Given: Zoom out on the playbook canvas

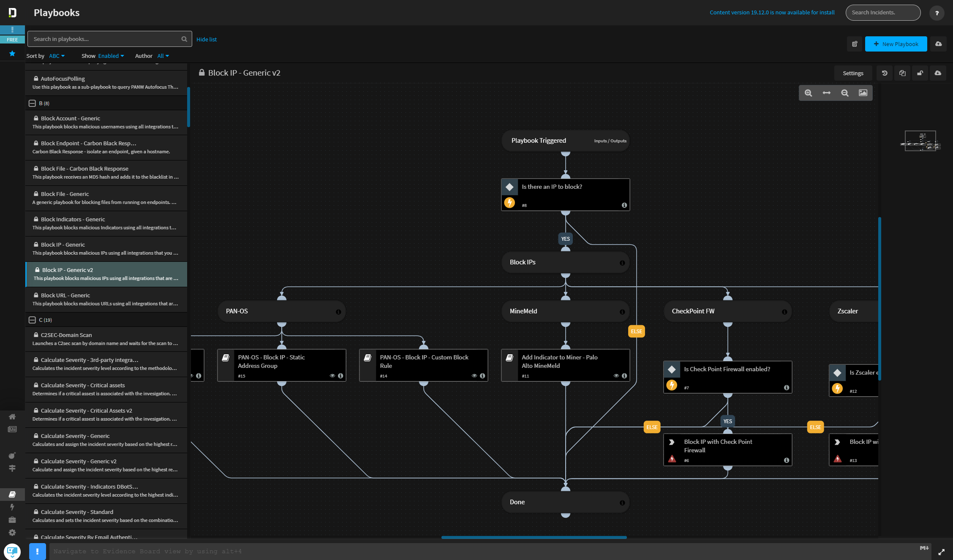Looking at the screenshot, I should [x=844, y=93].
